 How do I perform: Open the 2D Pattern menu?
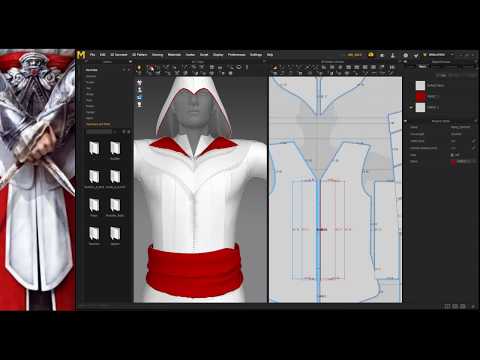click(140, 55)
